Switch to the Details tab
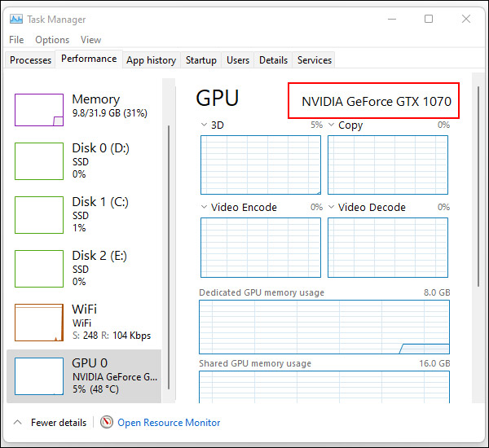This screenshot has height=448, width=489. point(273,59)
